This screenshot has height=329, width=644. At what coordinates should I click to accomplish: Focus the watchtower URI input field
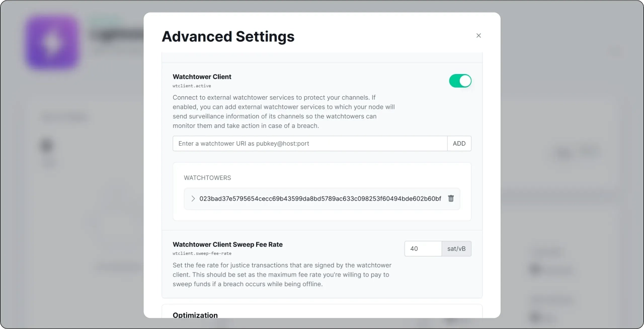click(x=310, y=144)
